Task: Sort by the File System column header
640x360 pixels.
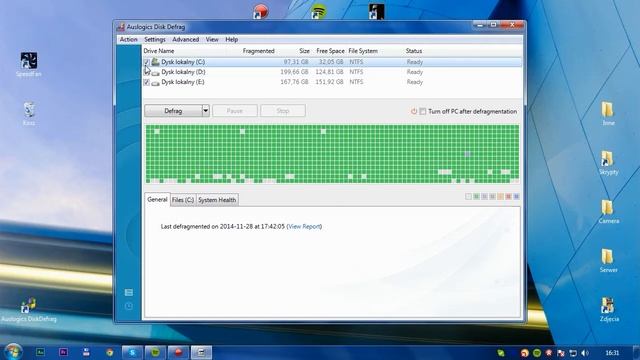Action: (x=363, y=51)
